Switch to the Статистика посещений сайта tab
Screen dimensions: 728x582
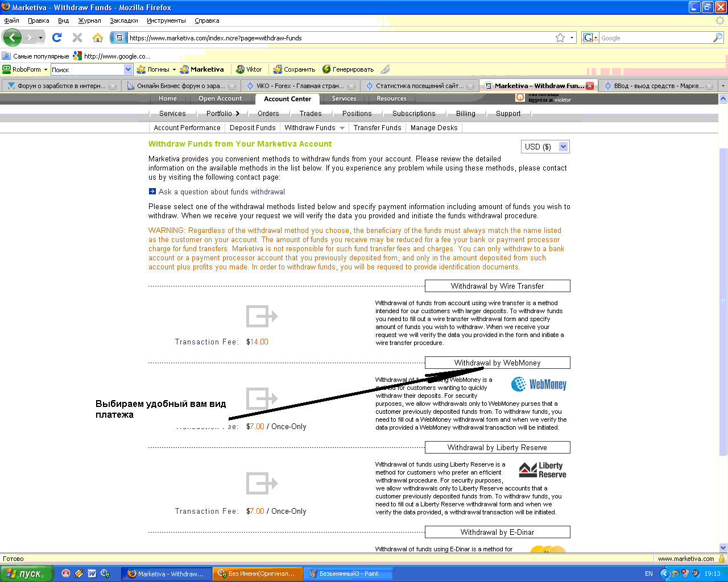click(x=420, y=86)
